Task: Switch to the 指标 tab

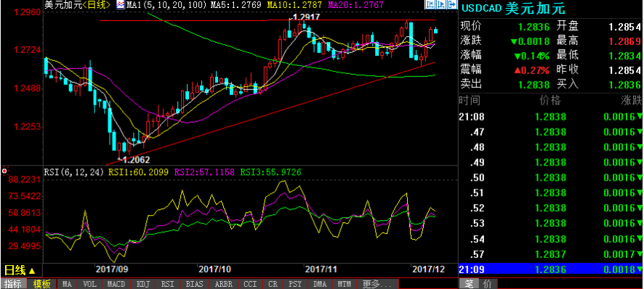Action: click(14, 284)
